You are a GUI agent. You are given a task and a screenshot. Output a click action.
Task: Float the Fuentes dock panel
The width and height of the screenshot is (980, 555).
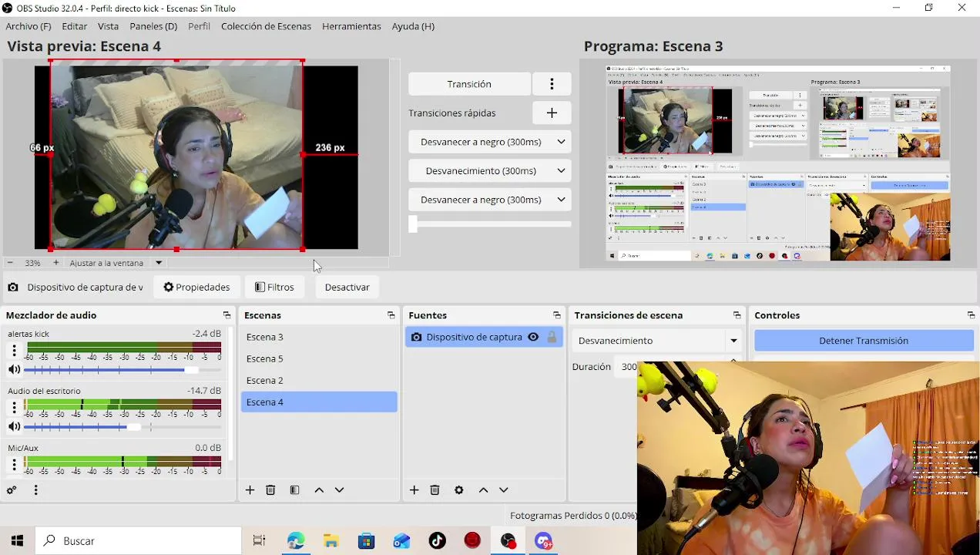[x=557, y=315]
